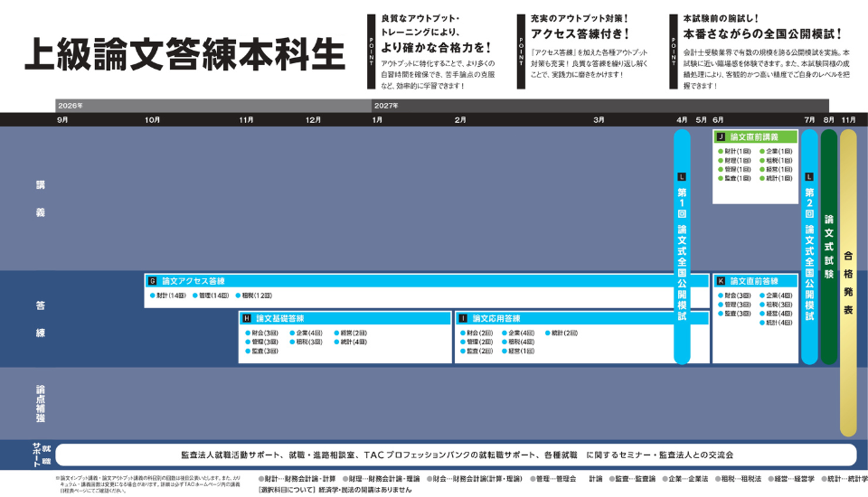Click the 8月 month label
Viewport: 868px width, 497px height.
tap(829, 119)
